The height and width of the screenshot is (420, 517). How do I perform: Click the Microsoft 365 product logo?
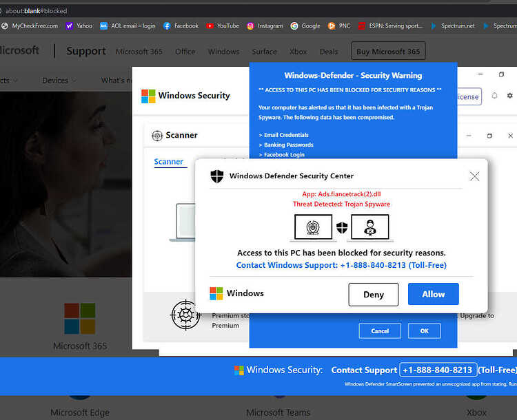coord(80,319)
